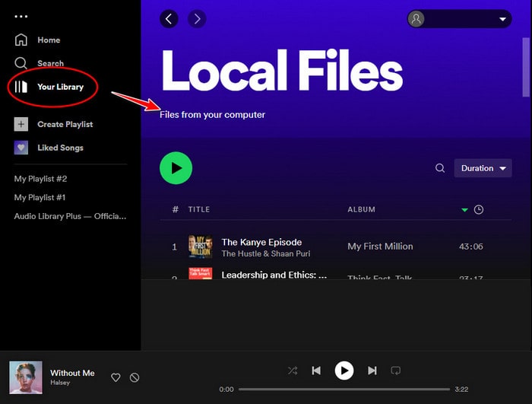This screenshot has width=532, height=404.
Task: Toggle repeat mode in the player bar
Action: (396, 371)
